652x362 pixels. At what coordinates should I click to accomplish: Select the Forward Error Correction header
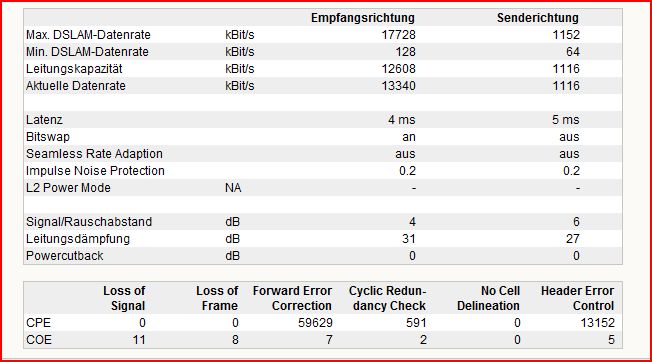[x=292, y=298]
